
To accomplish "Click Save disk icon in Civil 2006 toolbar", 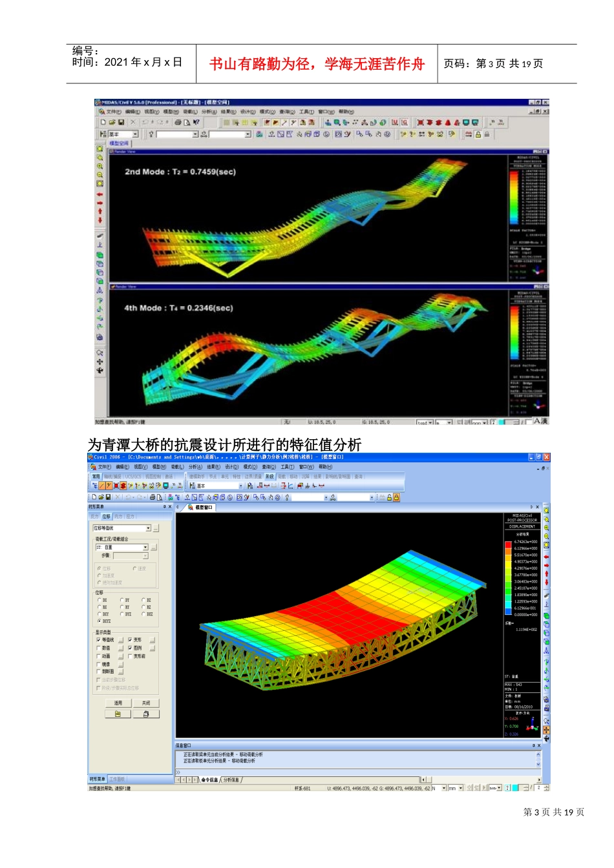I will (x=108, y=497).
